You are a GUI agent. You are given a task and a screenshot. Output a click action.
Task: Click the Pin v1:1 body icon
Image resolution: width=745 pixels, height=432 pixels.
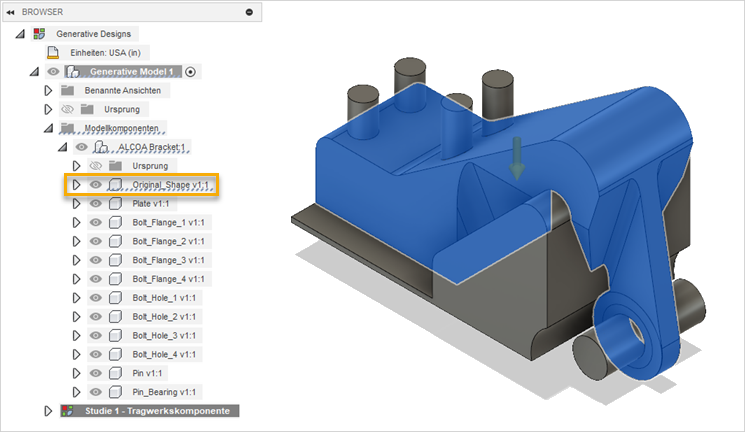pyautogui.click(x=115, y=374)
